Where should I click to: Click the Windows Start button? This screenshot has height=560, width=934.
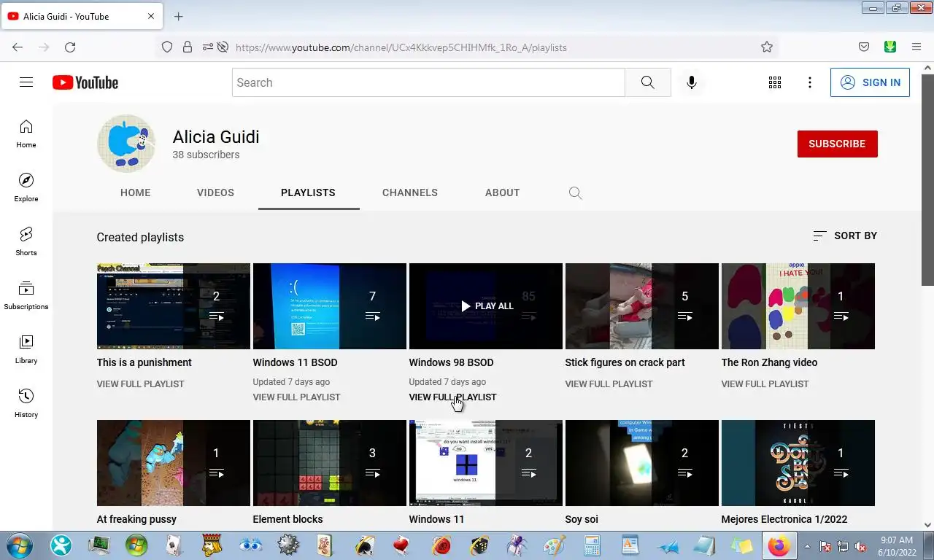coord(20,545)
